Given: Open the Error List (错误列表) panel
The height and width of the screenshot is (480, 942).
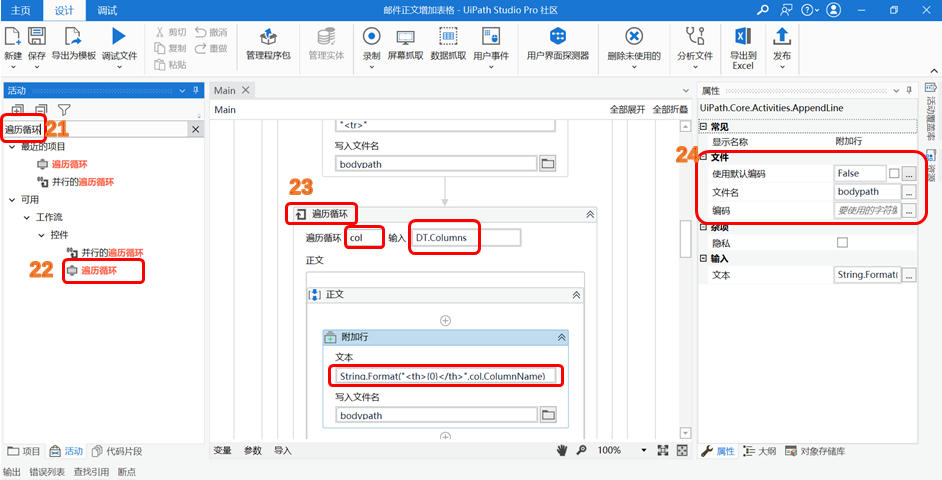Looking at the screenshot, I should click(47, 472).
